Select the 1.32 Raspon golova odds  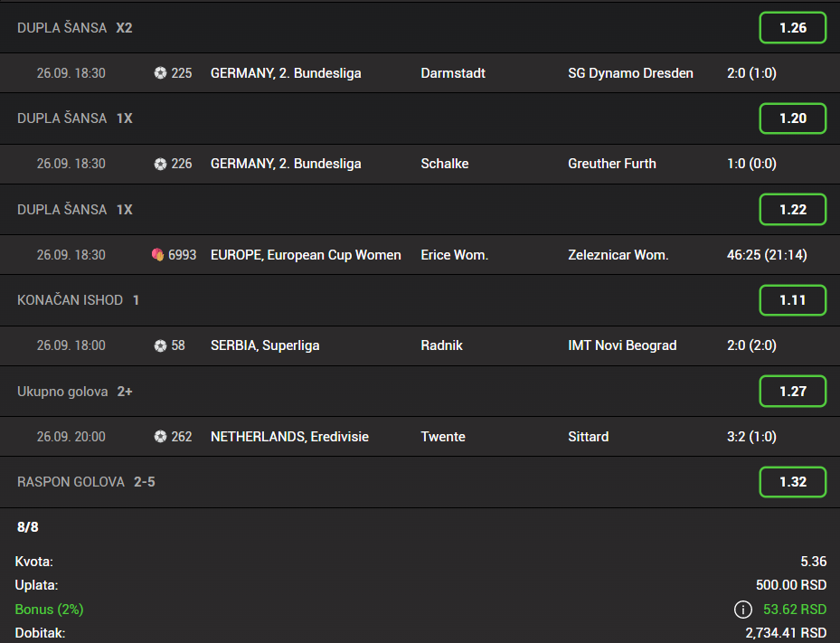pos(793,482)
